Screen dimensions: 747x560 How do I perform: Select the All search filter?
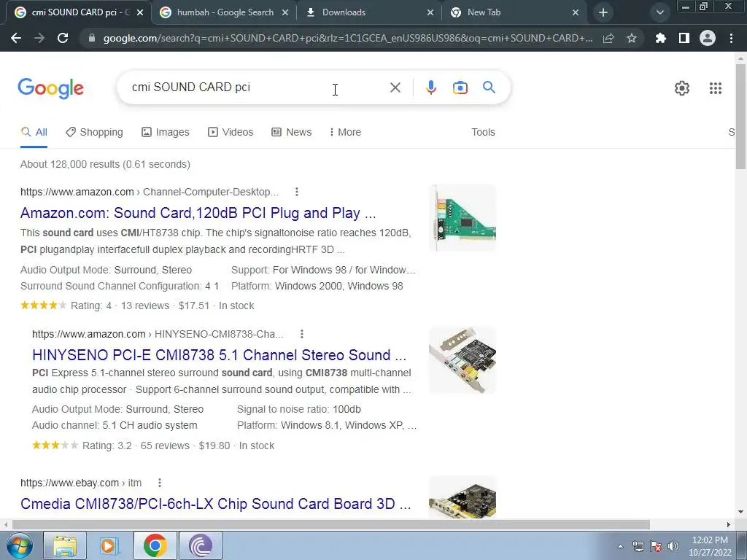(34, 133)
